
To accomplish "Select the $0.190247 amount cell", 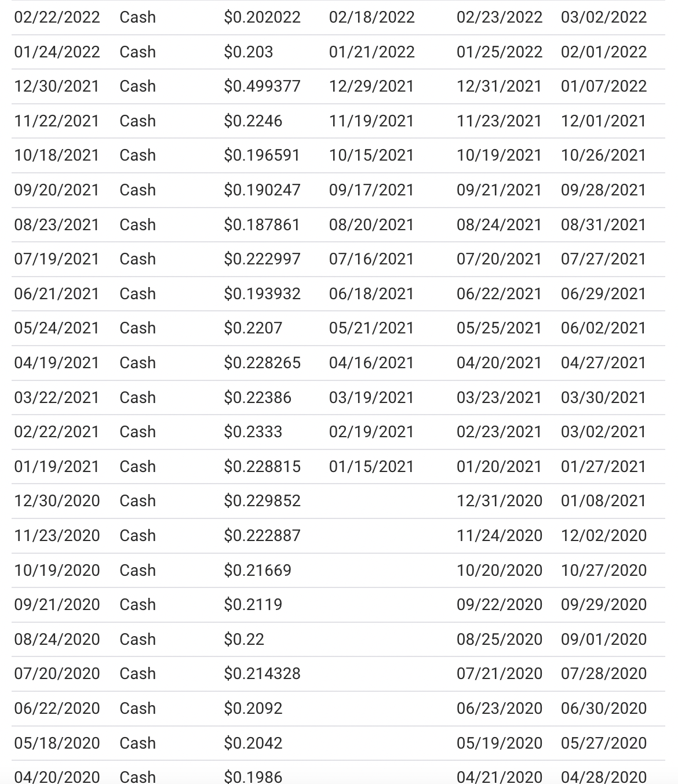I will (x=262, y=190).
